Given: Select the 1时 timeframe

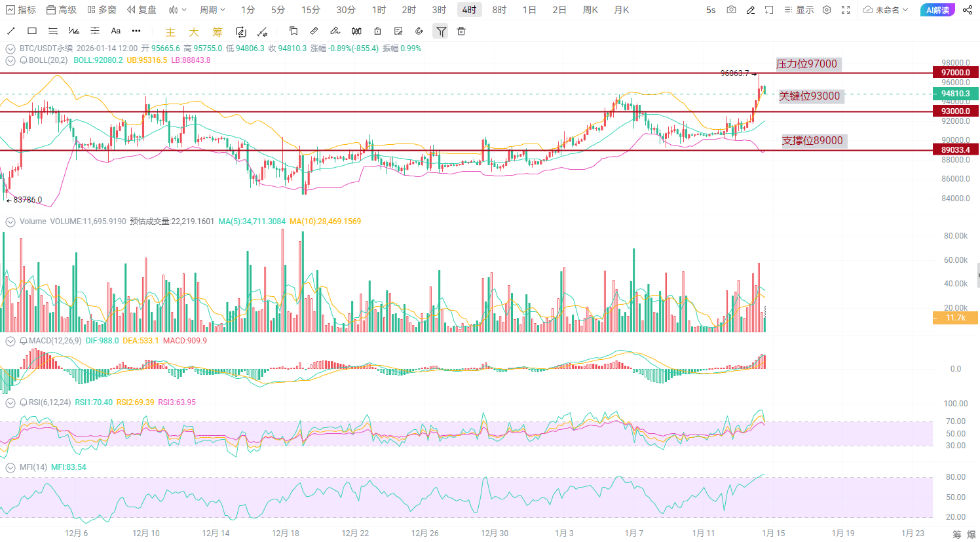Looking at the screenshot, I should pos(379,10).
